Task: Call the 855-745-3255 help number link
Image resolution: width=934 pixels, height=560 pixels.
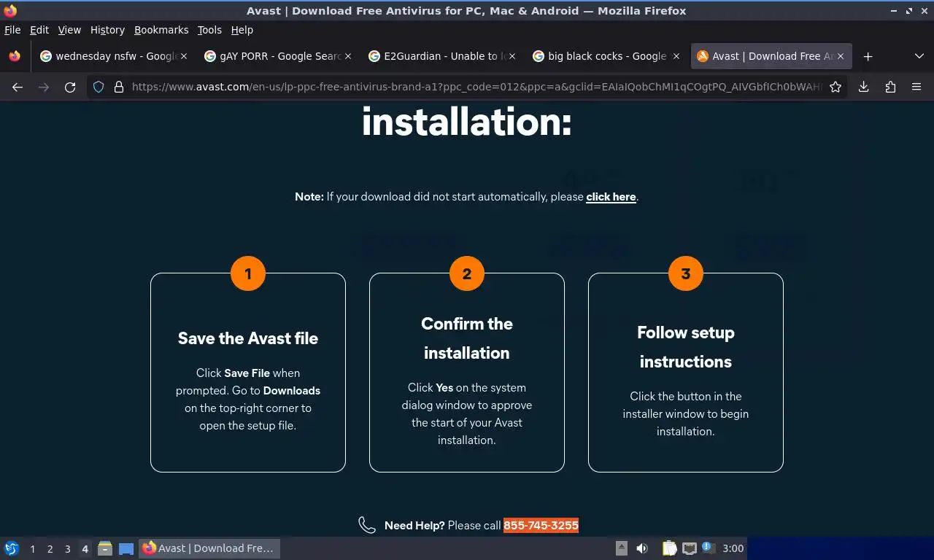Action: point(541,525)
